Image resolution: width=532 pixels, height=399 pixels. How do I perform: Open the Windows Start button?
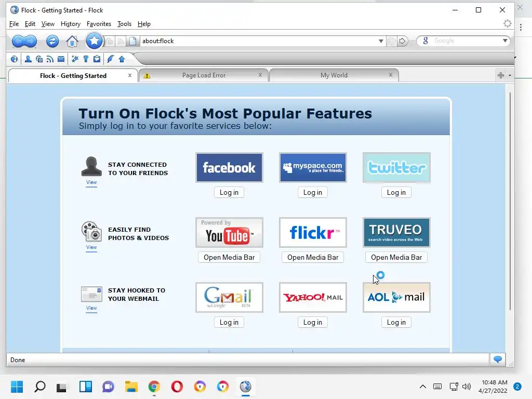coord(17,387)
